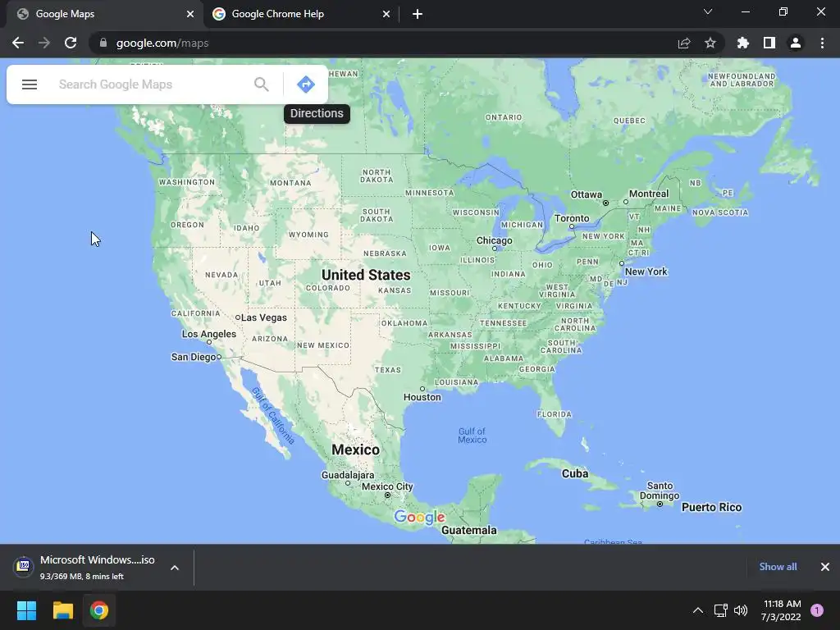
Task: Click the Search Google Maps input field
Action: click(x=150, y=84)
